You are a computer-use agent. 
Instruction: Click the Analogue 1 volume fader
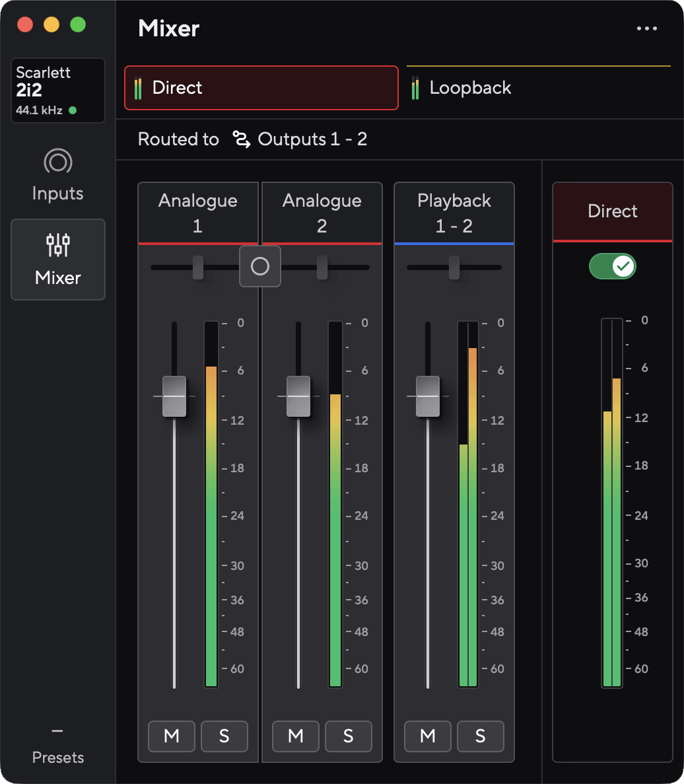click(x=174, y=396)
